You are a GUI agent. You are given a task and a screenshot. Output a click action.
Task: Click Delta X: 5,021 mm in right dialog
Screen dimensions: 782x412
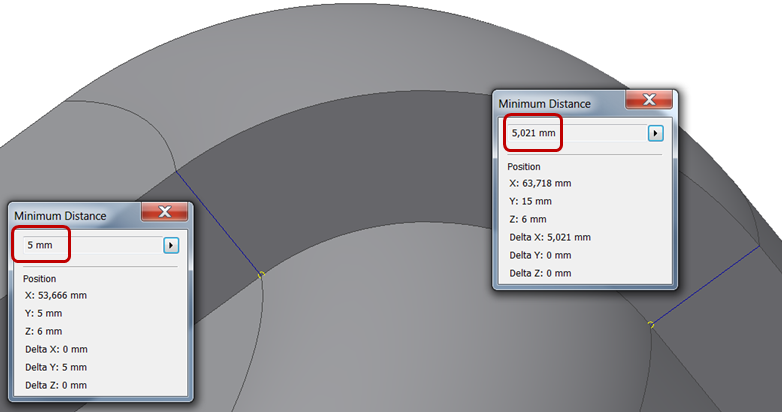(550, 237)
